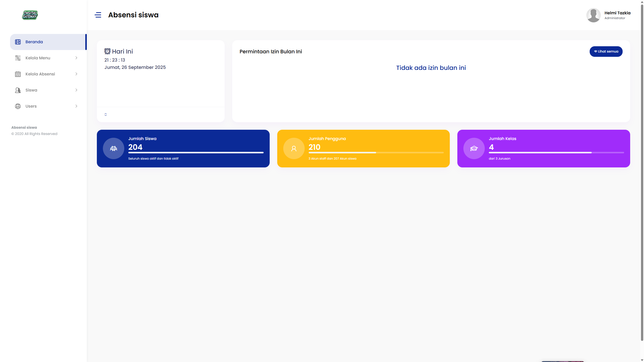This screenshot has height=362, width=644.
Task: Expand the Users submenu chevron
Action: pos(76,106)
